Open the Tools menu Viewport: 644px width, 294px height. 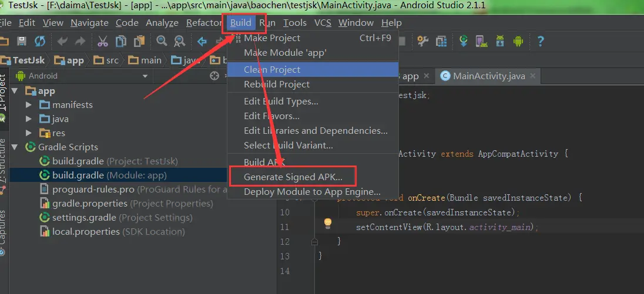295,23
